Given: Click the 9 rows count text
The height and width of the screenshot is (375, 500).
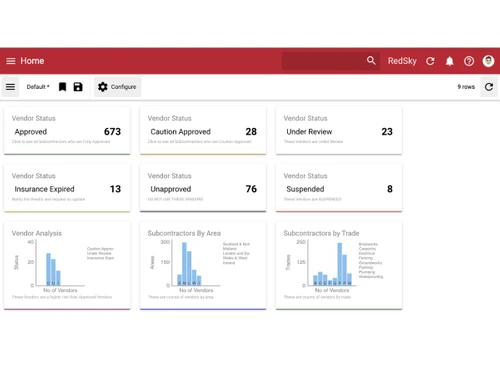Looking at the screenshot, I should tap(466, 87).
